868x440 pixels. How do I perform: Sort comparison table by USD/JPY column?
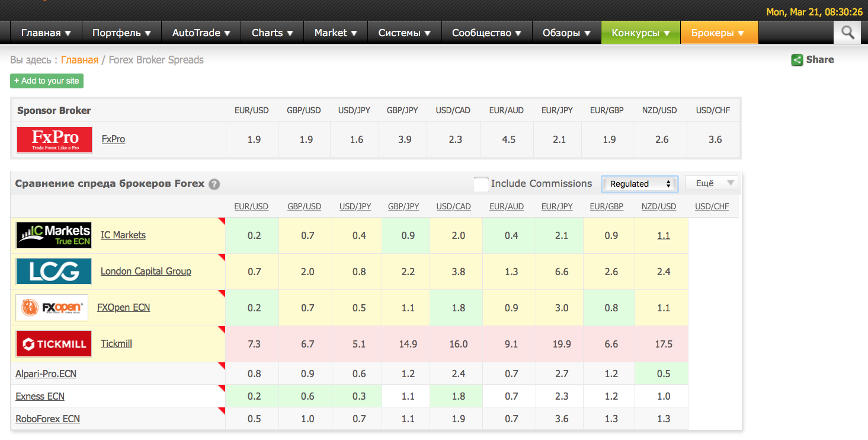tap(355, 206)
